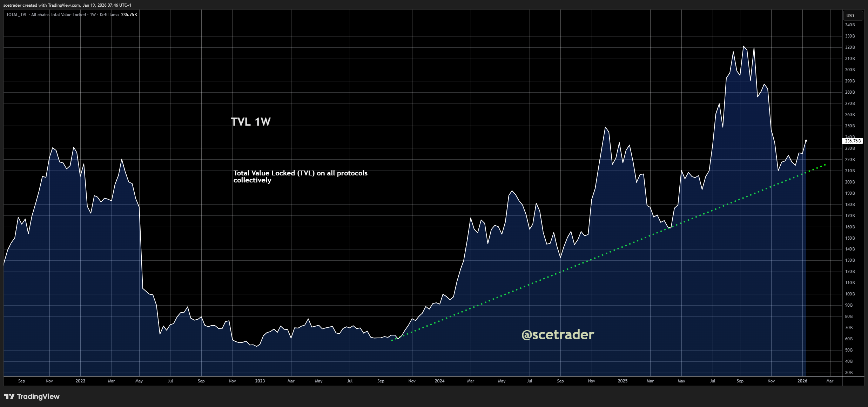This screenshot has height=407, width=868.
Task: Click the TradingView logo
Action: point(32,396)
